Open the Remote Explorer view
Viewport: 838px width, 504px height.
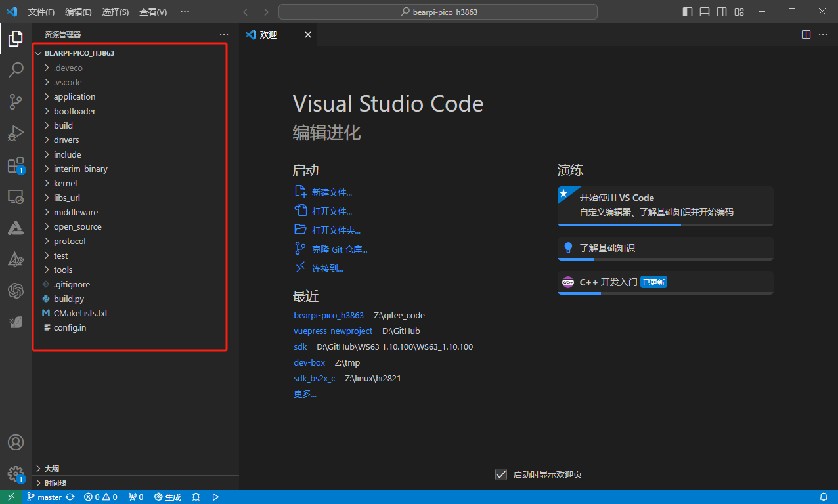(x=16, y=196)
